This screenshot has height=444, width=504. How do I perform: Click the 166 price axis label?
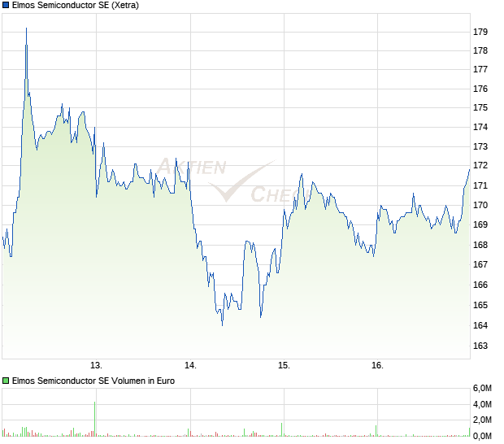pyautogui.click(x=480, y=285)
